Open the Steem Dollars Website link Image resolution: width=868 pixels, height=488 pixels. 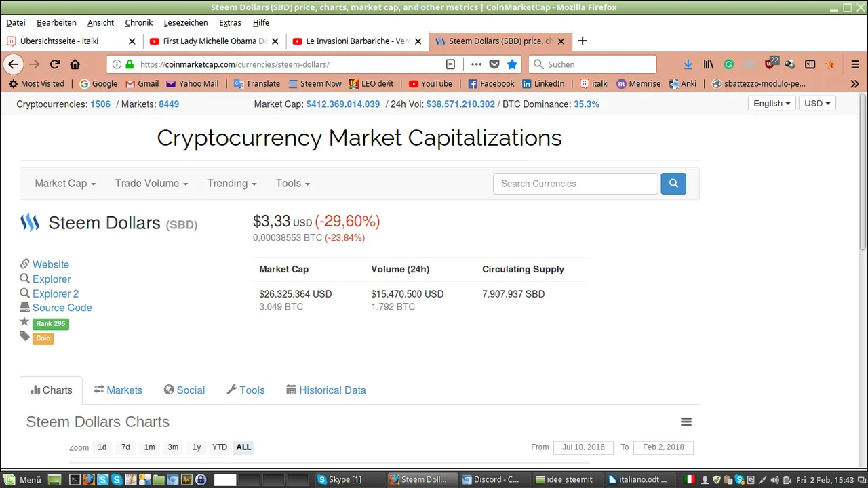[x=51, y=264]
